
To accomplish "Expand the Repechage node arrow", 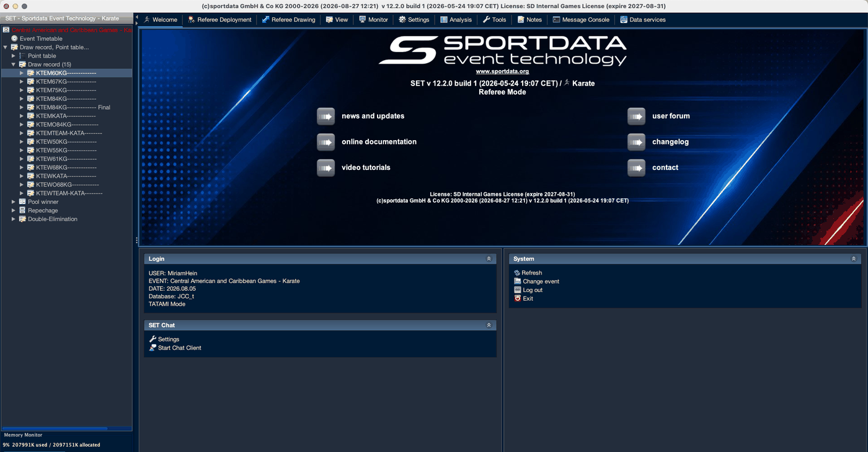I will click(x=14, y=211).
